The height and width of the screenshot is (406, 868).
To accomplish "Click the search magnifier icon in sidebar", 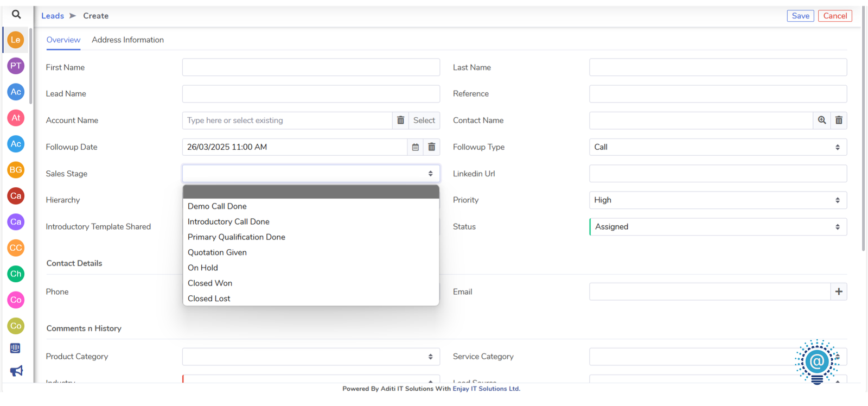I will [x=16, y=15].
